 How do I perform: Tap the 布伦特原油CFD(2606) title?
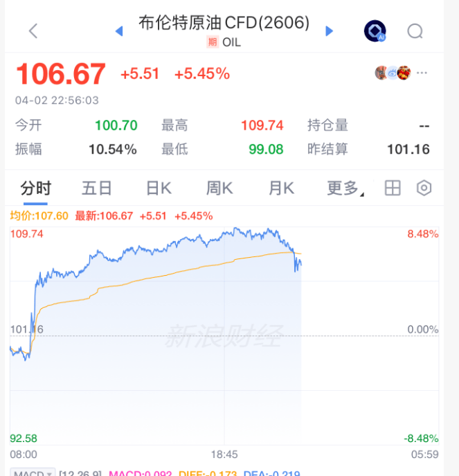point(224,24)
